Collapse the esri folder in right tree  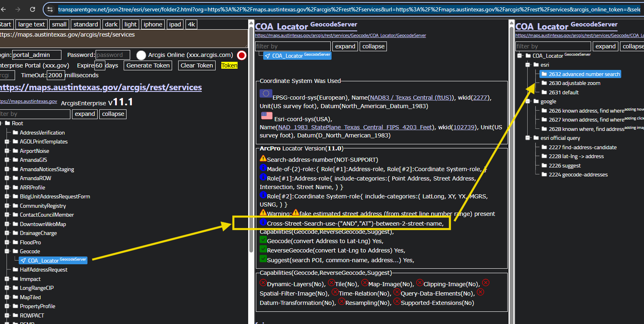(528, 65)
